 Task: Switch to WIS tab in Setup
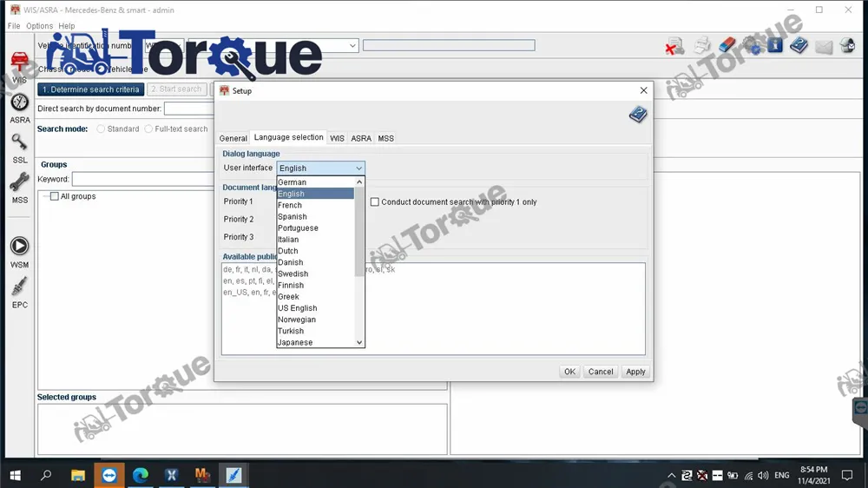pyautogui.click(x=337, y=138)
